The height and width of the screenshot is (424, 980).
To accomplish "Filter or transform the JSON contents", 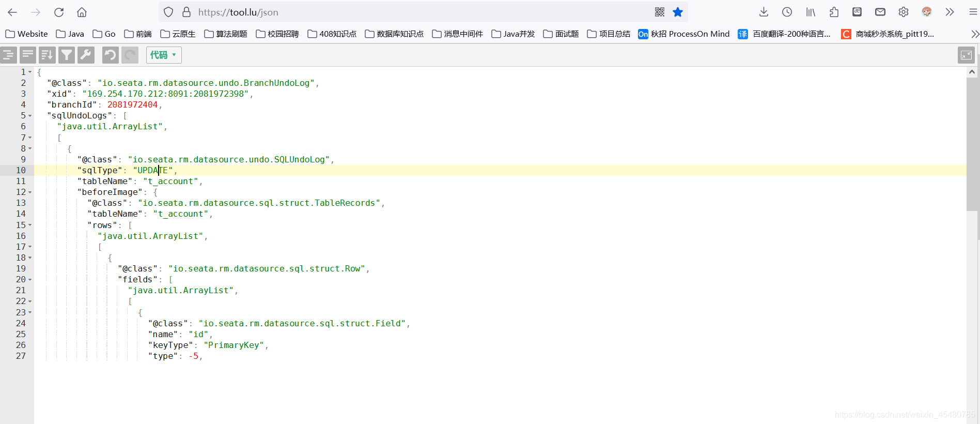I will coord(67,55).
